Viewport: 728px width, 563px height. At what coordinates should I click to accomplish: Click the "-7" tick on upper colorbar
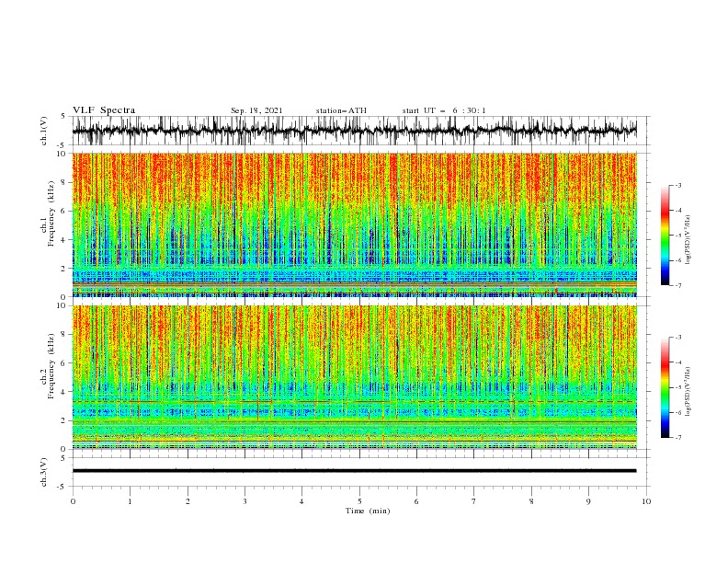pos(677,285)
